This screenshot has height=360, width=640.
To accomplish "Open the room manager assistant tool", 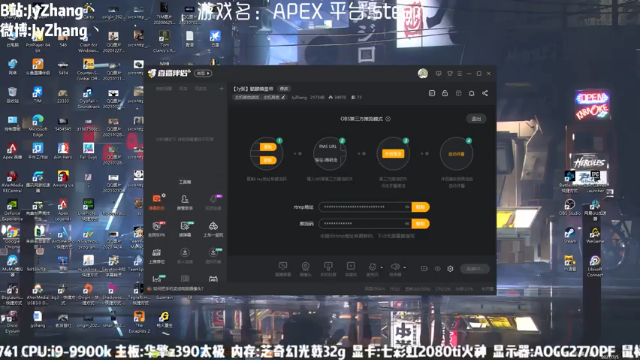I will pos(184,202).
